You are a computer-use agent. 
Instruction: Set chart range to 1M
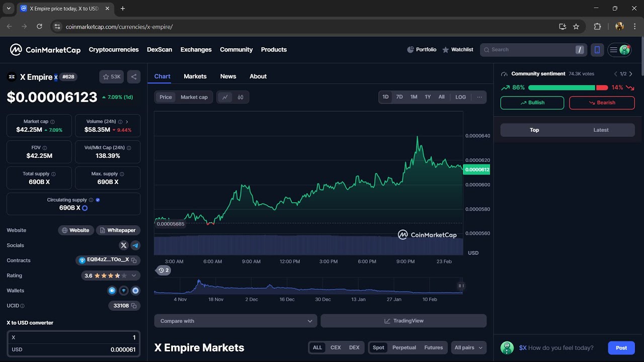(x=414, y=97)
